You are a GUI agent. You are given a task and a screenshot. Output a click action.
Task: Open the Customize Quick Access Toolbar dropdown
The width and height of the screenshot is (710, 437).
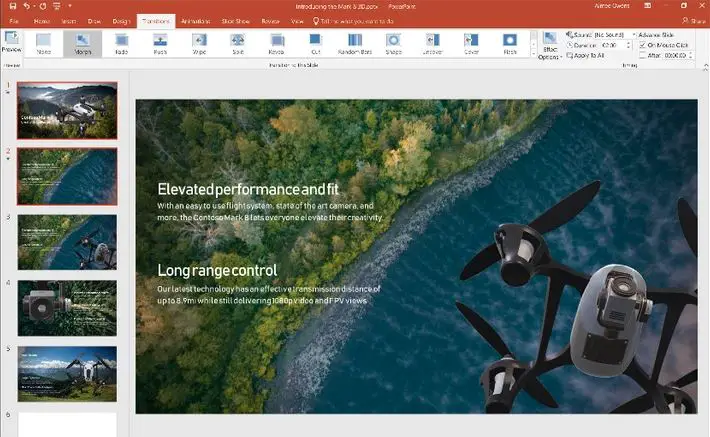tap(70, 6)
